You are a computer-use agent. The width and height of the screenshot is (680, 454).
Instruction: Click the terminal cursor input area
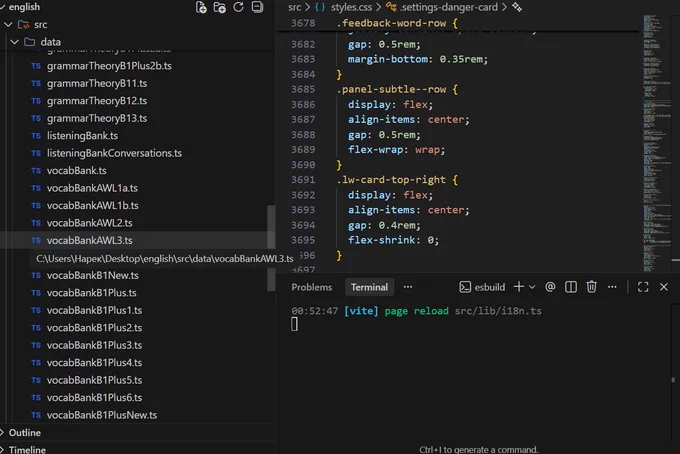pyautogui.click(x=294, y=324)
